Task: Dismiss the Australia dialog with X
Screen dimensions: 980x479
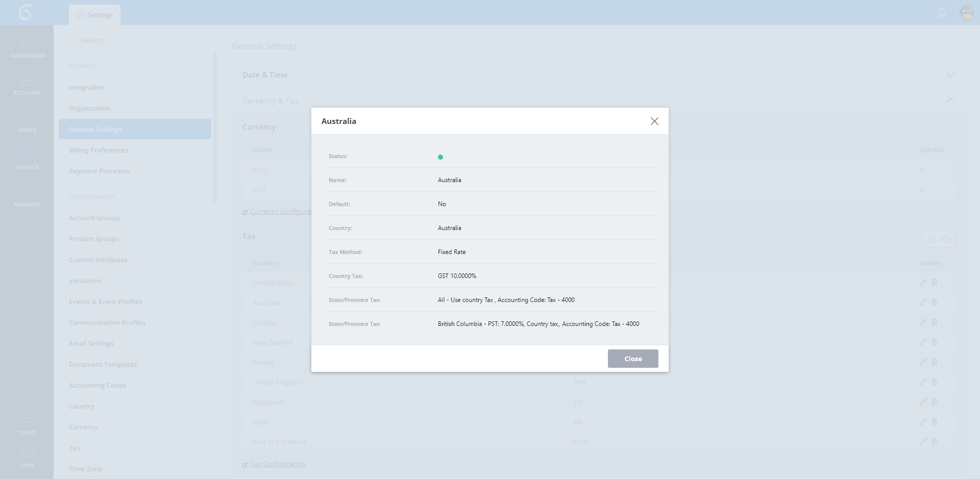Action: (x=654, y=121)
